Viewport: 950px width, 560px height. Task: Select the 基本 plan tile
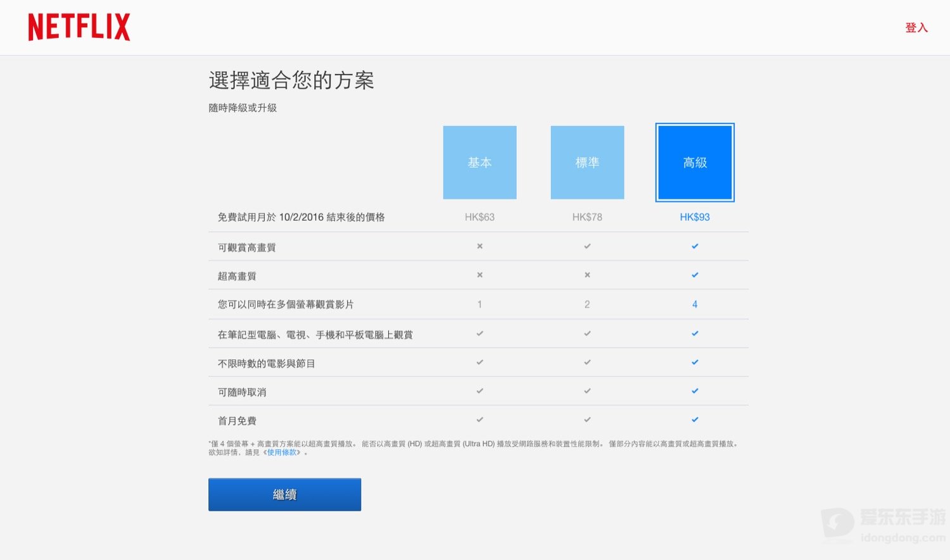(479, 163)
